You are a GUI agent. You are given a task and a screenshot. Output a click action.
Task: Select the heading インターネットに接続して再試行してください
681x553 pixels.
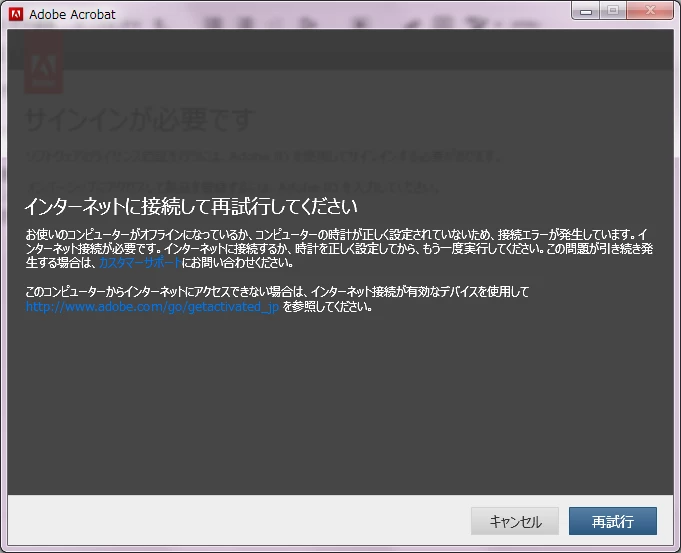(x=191, y=206)
